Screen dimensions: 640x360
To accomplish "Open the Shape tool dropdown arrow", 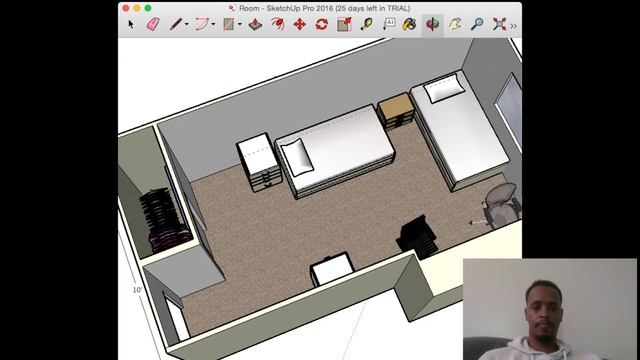I will 240,24.
